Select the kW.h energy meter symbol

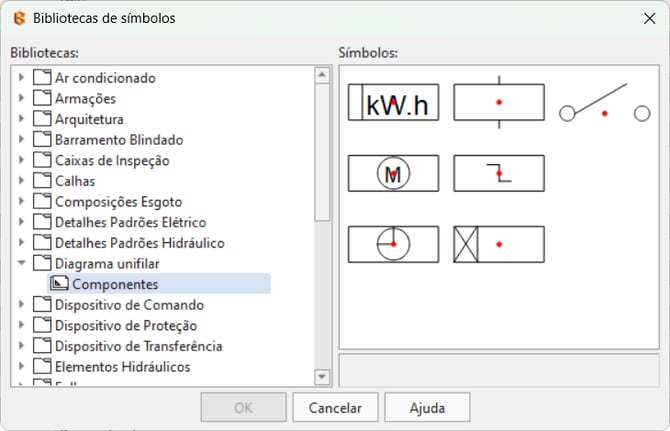[x=393, y=103]
